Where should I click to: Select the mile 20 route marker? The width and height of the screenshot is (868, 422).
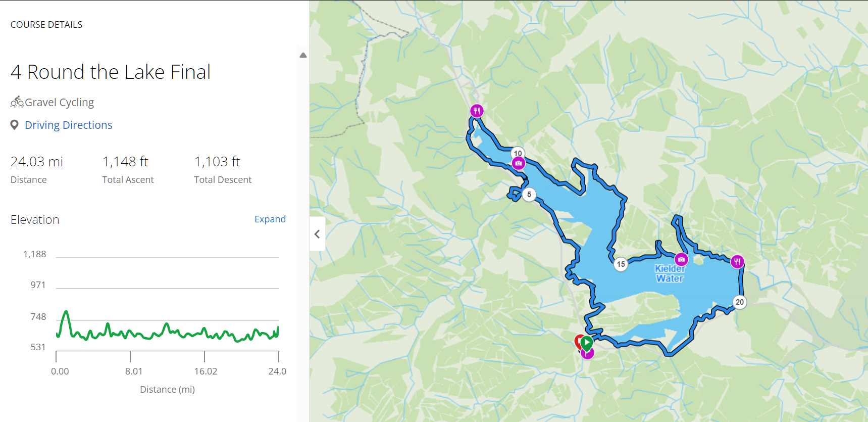click(739, 302)
